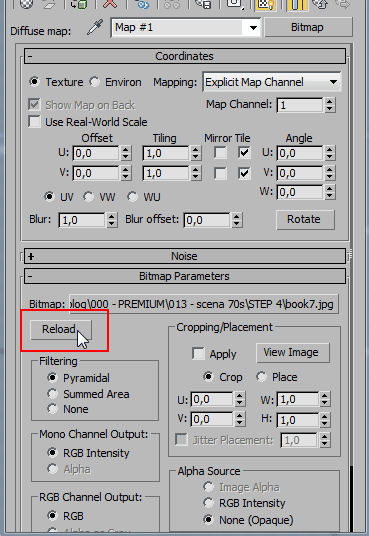Collapse the Coordinates rollout
The image size is (369, 536).
click(x=185, y=56)
